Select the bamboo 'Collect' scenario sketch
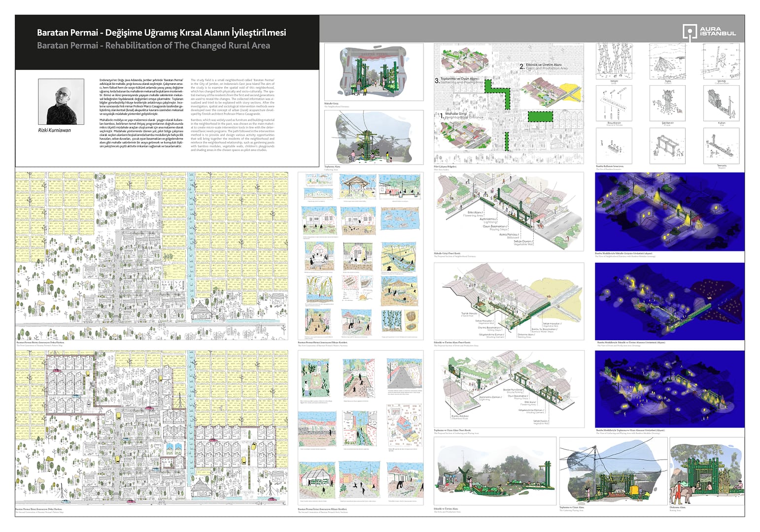The height and width of the screenshot is (532, 760). click(667, 62)
